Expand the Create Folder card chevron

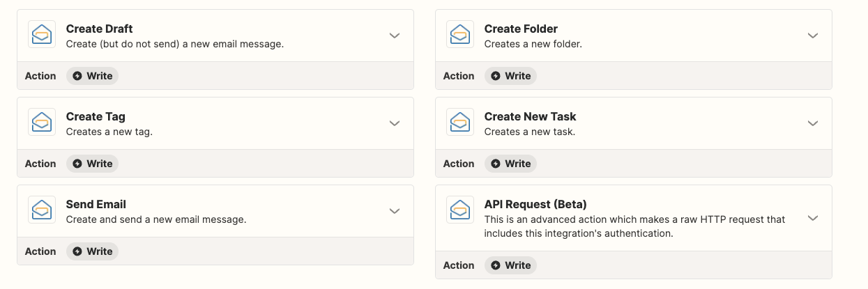coord(813,36)
